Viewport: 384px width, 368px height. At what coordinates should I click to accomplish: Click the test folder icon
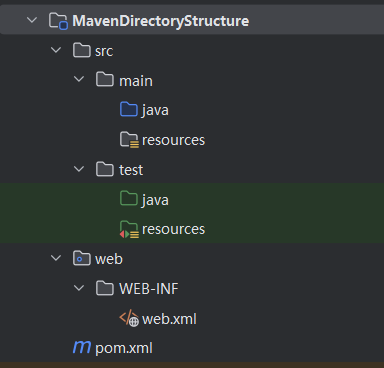point(105,169)
